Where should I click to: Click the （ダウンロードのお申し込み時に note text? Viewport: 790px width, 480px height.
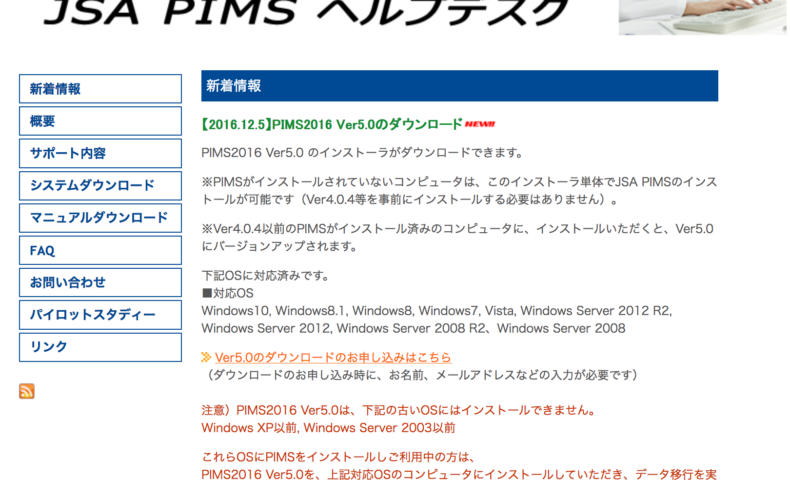pyautogui.click(x=422, y=375)
